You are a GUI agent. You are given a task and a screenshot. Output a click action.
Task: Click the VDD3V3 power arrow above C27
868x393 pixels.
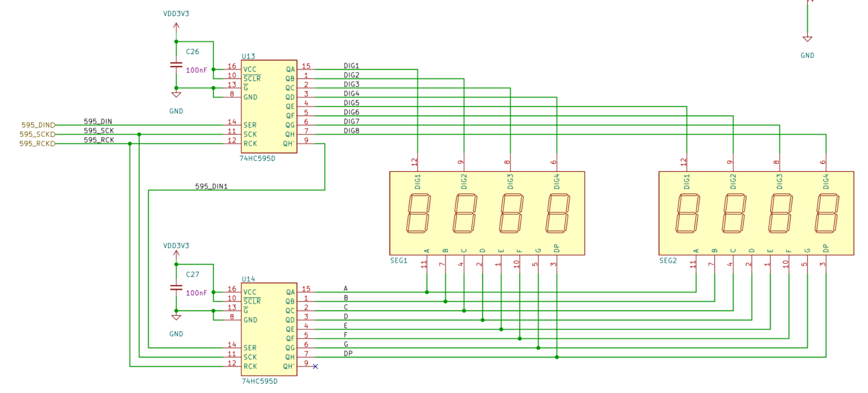coord(176,254)
